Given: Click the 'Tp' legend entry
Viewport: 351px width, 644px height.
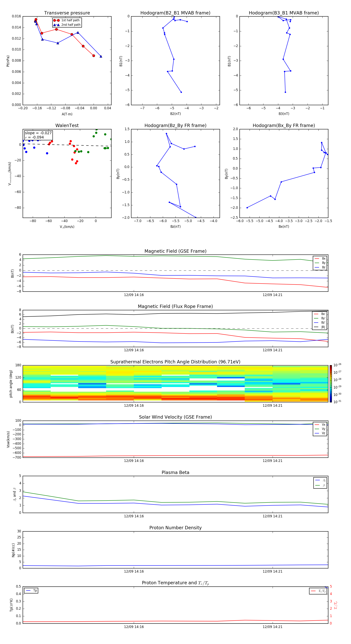Looking at the screenshot, I should point(31,591).
